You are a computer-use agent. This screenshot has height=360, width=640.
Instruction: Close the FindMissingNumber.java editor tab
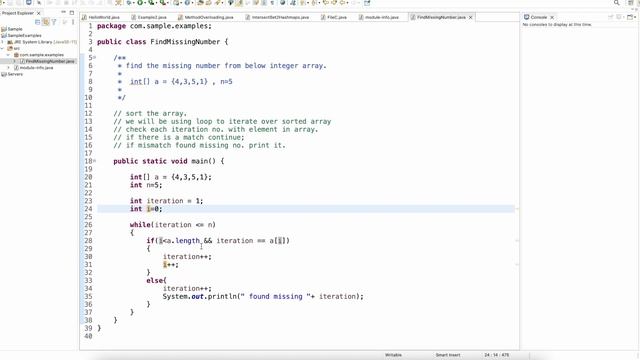click(x=471, y=17)
